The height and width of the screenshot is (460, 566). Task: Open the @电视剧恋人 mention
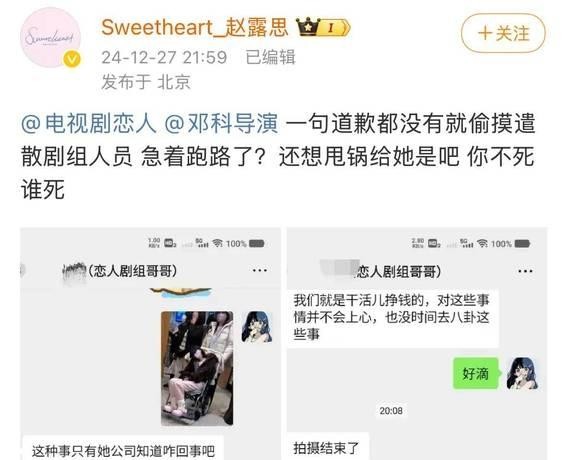pyautogui.click(x=88, y=123)
